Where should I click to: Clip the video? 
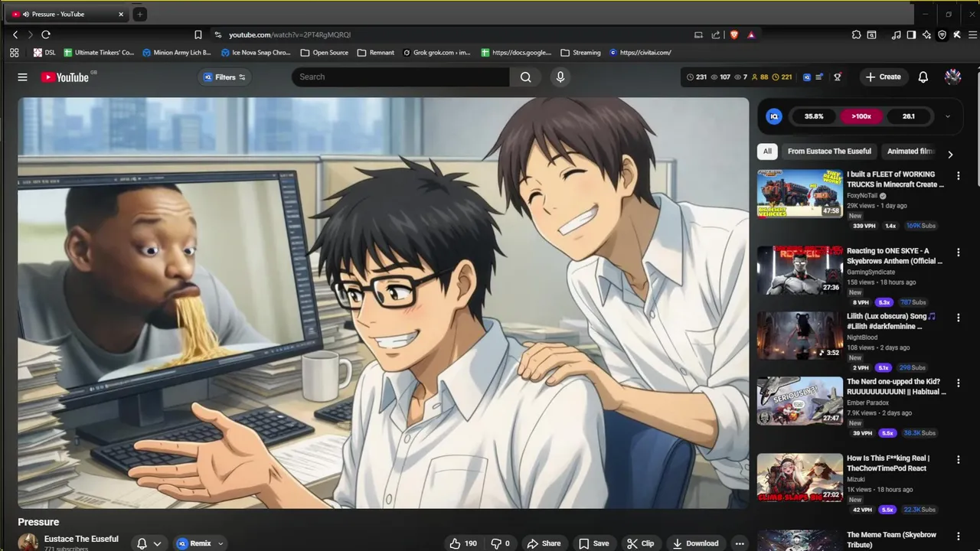pos(640,543)
